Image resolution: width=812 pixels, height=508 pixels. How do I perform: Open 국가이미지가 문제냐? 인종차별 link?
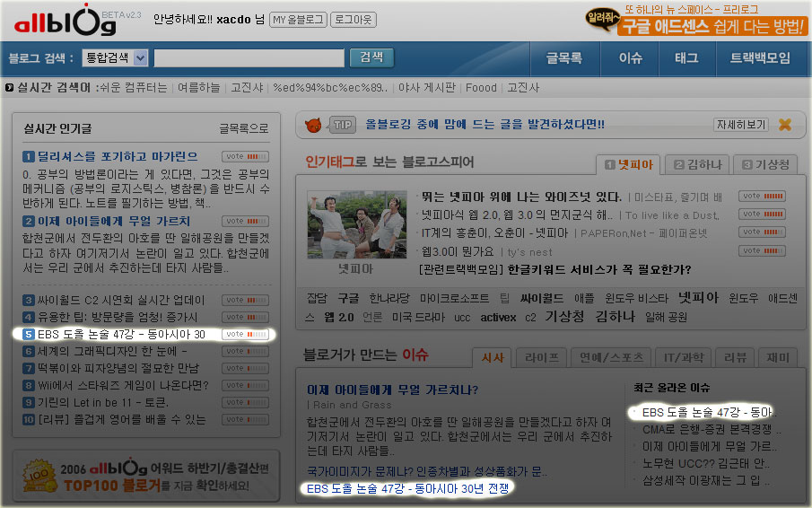coord(427,471)
